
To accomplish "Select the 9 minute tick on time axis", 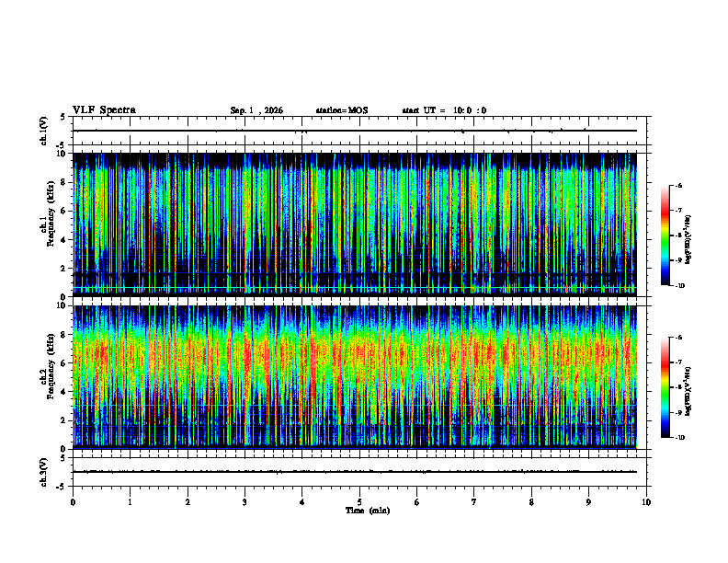I will tap(588, 502).
